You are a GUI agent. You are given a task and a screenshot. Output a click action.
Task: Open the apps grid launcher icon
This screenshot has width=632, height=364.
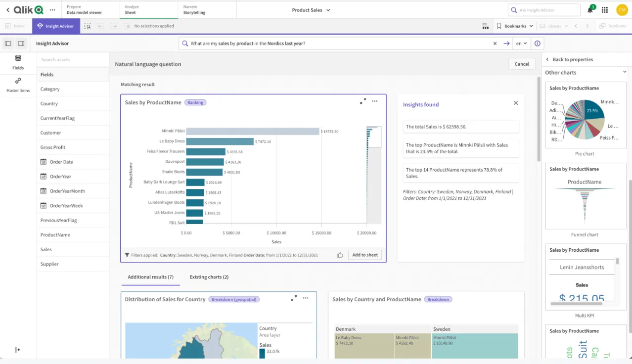pos(605,10)
